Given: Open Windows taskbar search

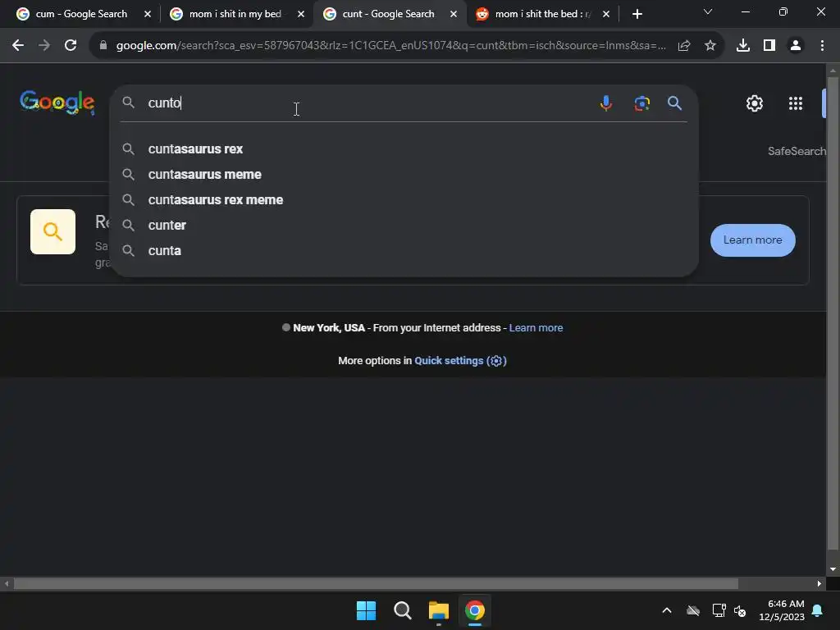Looking at the screenshot, I should tap(402, 610).
